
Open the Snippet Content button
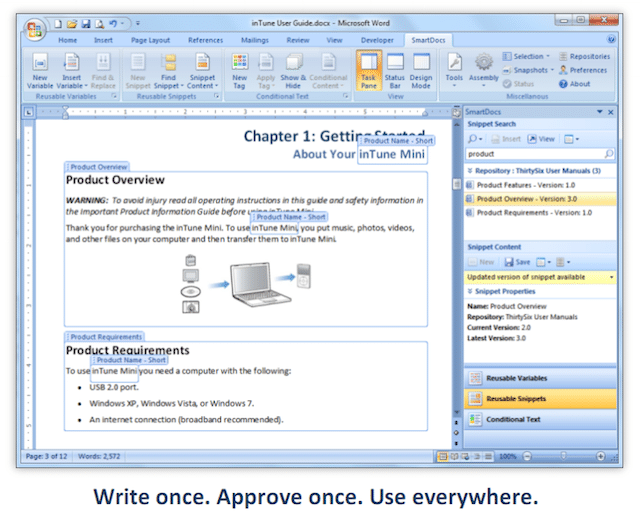[202, 71]
